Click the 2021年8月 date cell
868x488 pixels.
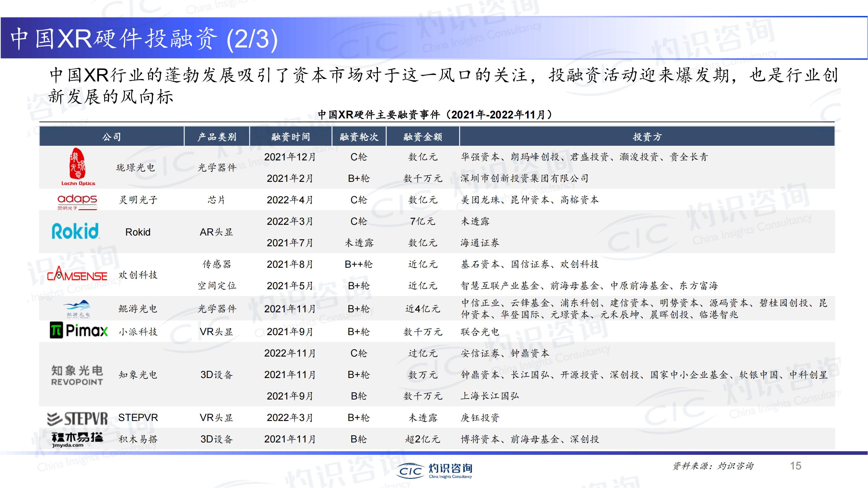point(290,264)
